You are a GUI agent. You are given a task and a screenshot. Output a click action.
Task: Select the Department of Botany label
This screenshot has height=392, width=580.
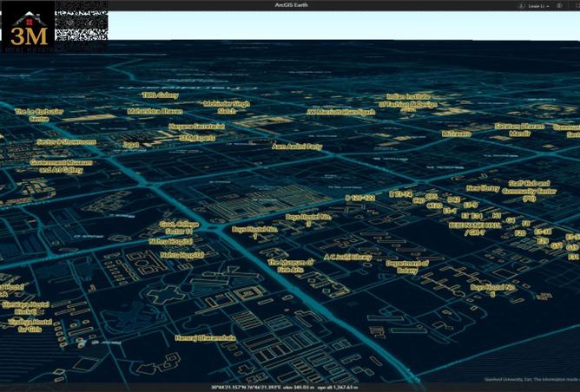tap(407, 266)
